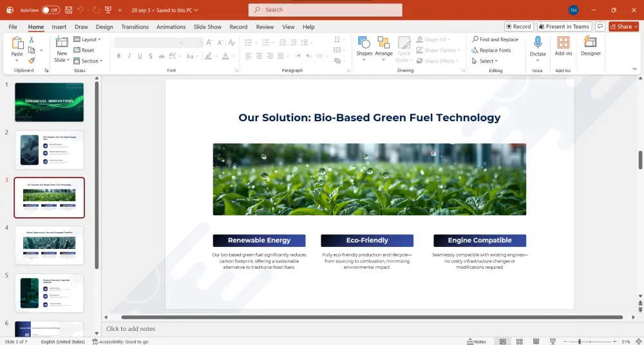Viewport: 644px width, 345px height.
Task: Click the user account avatar SM
Action: pyautogui.click(x=573, y=10)
